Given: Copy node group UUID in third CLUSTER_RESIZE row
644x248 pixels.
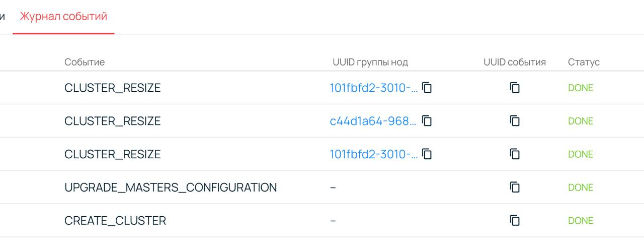Looking at the screenshot, I should 427,154.
